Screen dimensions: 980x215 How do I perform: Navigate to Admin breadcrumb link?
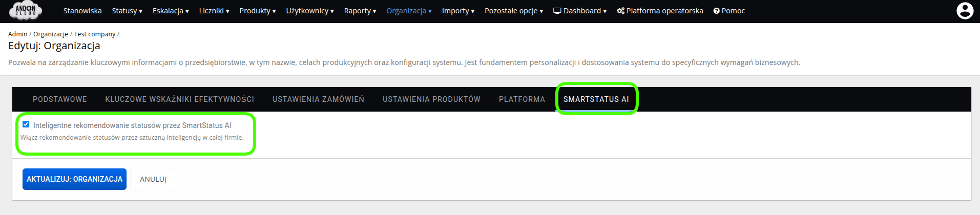[17, 34]
